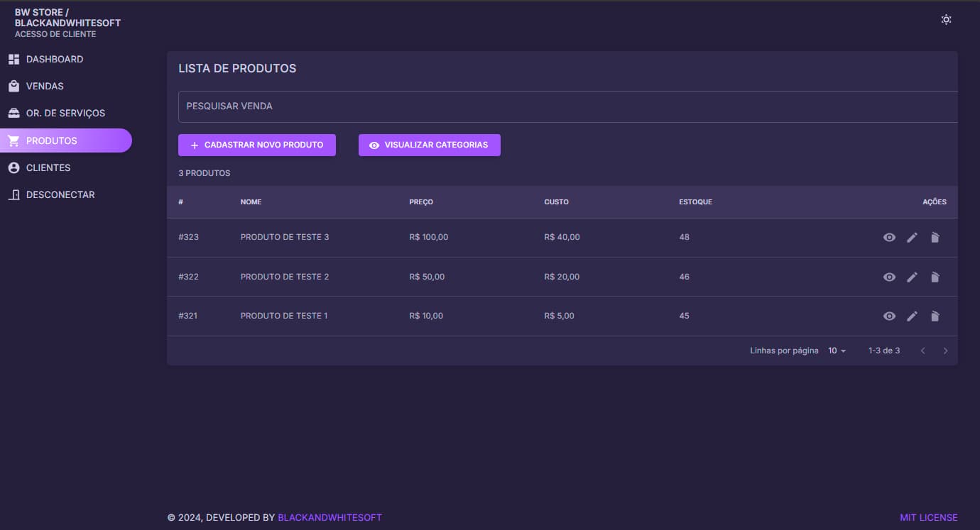The width and height of the screenshot is (980, 530).
Task: Click the BW Store / Blackandwhitesoft title
Action: point(67,18)
